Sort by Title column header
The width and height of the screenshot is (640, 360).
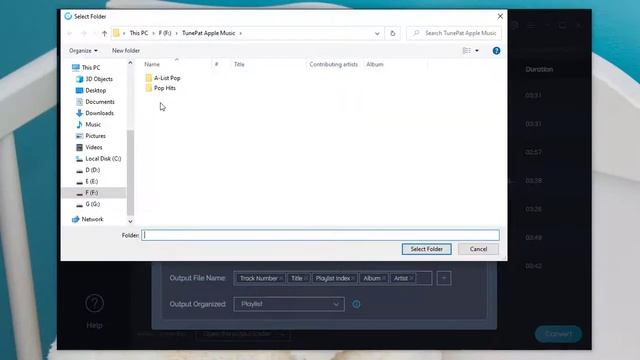(x=239, y=64)
